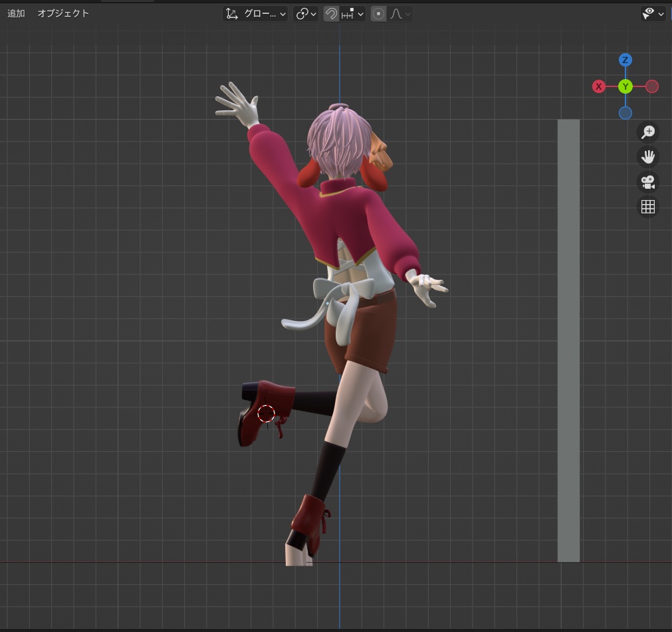Image resolution: width=672 pixels, height=632 pixels.
Task: Click the zoom view magnifier icon
Action: tap(647, 132)
